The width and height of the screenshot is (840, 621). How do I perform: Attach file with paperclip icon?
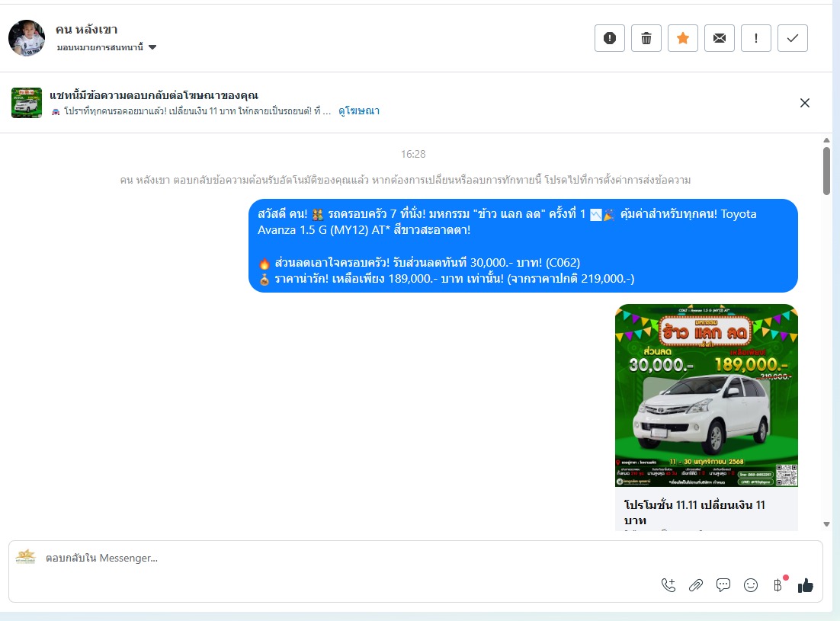[696, 585]
